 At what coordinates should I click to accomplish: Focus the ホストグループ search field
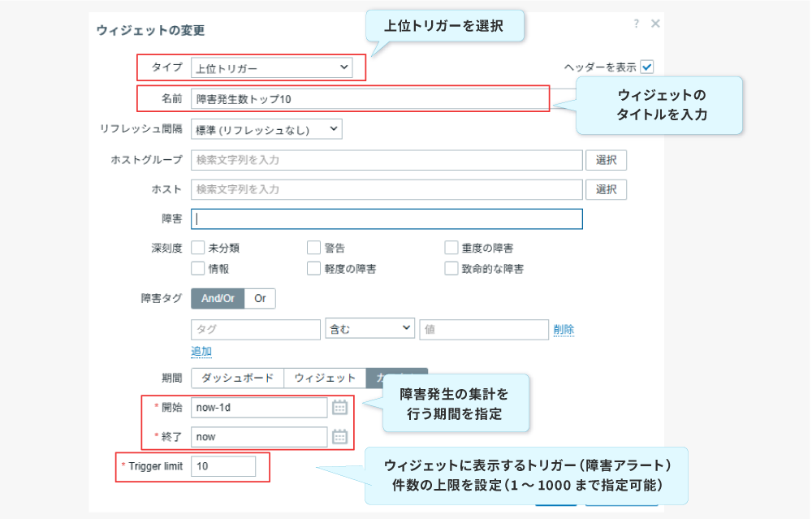pyautogui.click(x=387, y=160)
